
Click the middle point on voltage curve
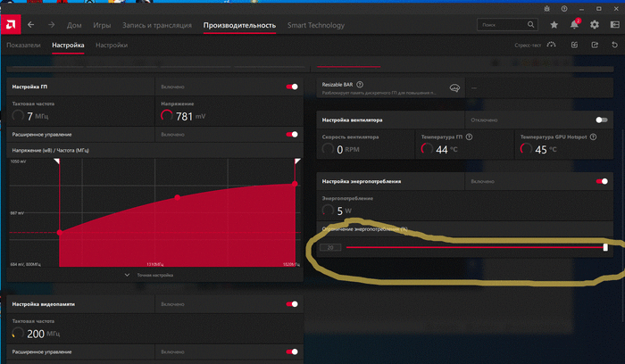click(x=177, y=196)
